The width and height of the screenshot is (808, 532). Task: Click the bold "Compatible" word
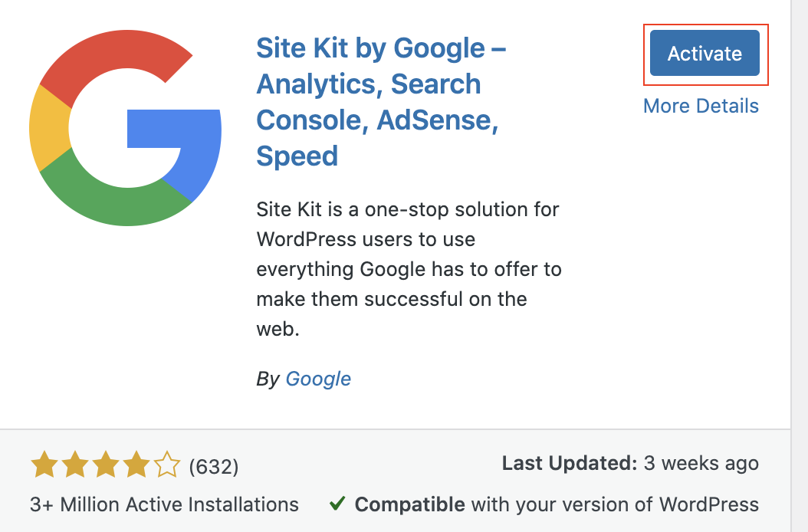click(x=409, y=504)
